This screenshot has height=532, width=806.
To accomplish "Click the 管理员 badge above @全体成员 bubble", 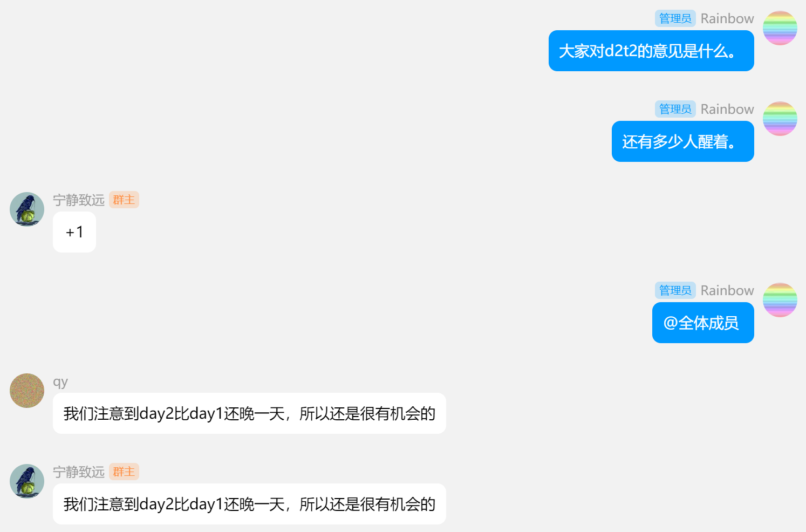I will (675, 290).
